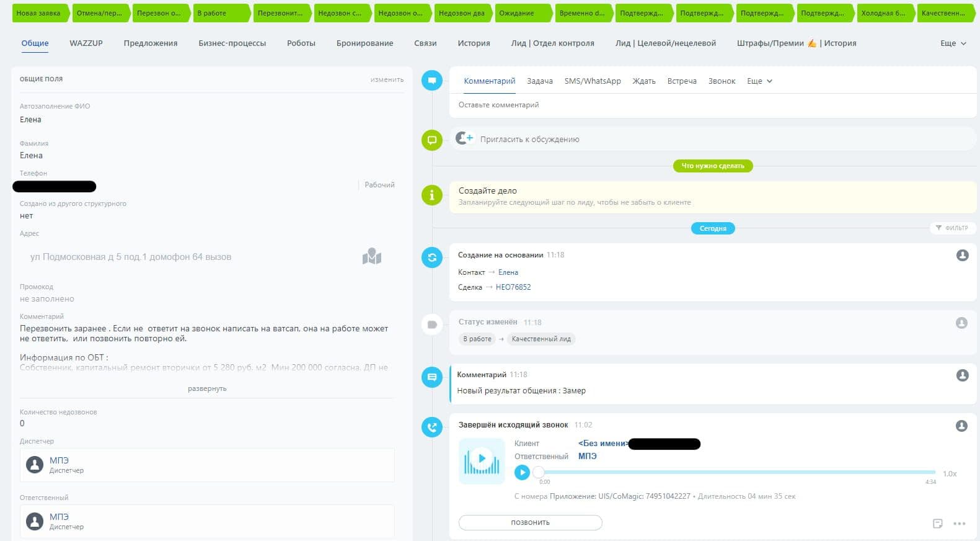Click the audio waveform thumbnail of the call
This screenshot has height=541, width=980.
tap(482, 461)
